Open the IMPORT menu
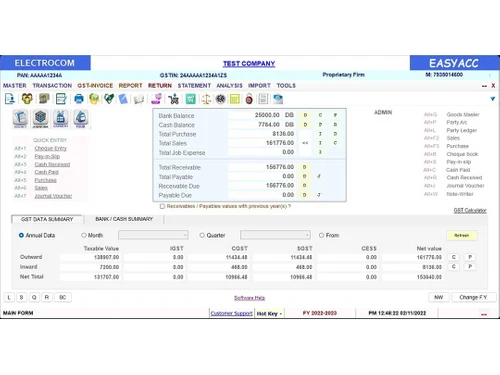The height and width of the screenshot is (375, 500). (x=259, y=86)
